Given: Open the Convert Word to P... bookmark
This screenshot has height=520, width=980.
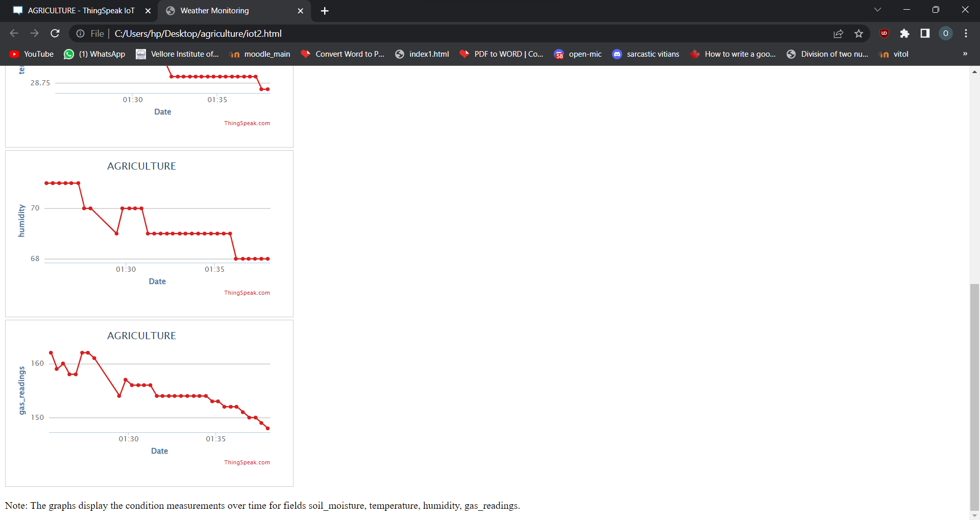Looking at the screenshot, I should tap(342, 54).
